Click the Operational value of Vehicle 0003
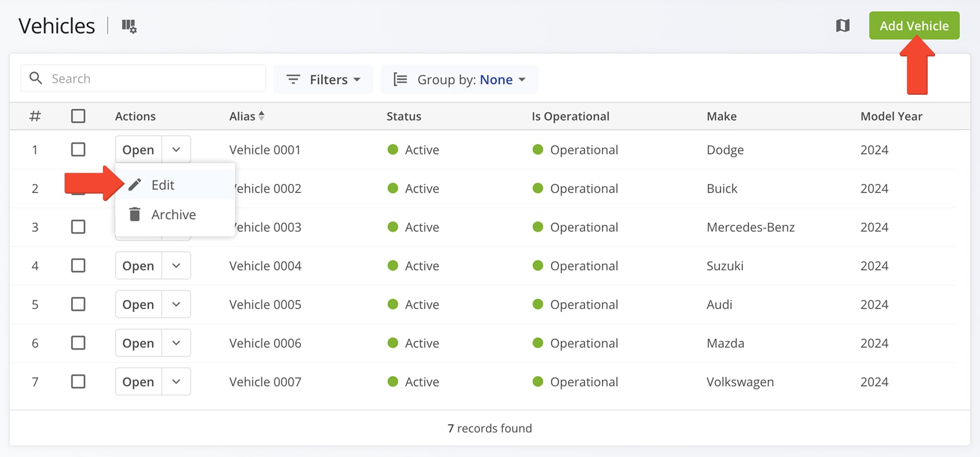The image size is (980, 457). (575, 227)
